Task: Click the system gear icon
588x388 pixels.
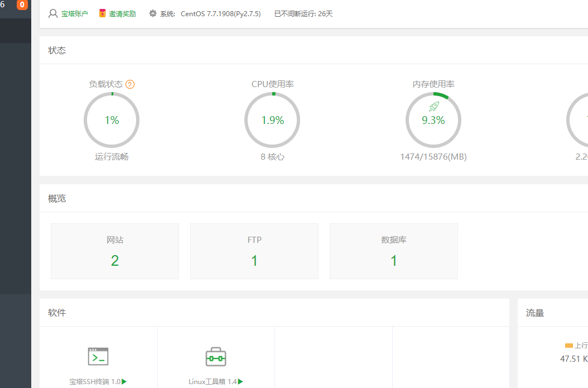Action: coord(153,13)
